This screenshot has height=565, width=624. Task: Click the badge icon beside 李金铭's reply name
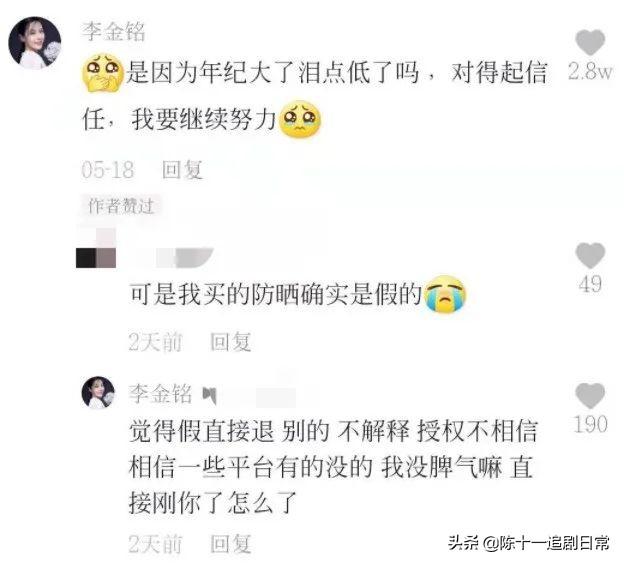209,395
